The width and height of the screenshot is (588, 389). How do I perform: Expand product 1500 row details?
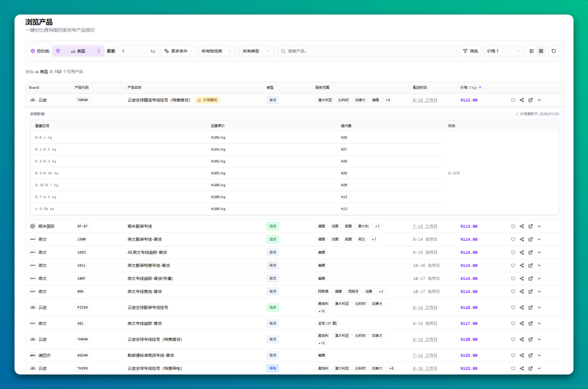tap(539, 239)
